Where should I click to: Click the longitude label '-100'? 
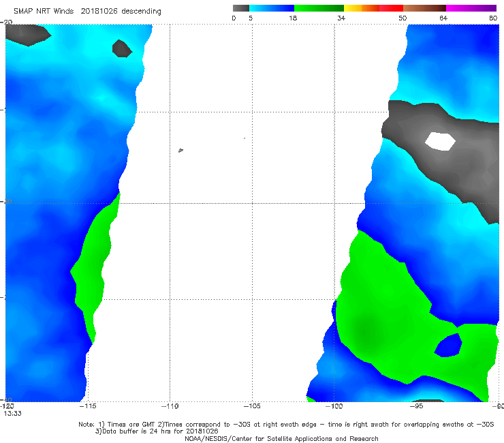334,406
